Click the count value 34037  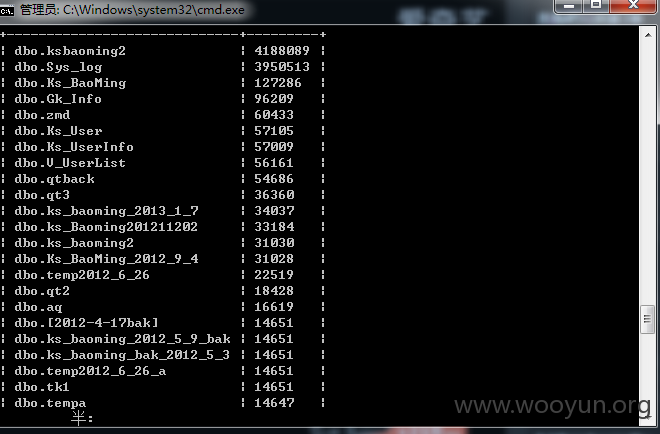274,211
